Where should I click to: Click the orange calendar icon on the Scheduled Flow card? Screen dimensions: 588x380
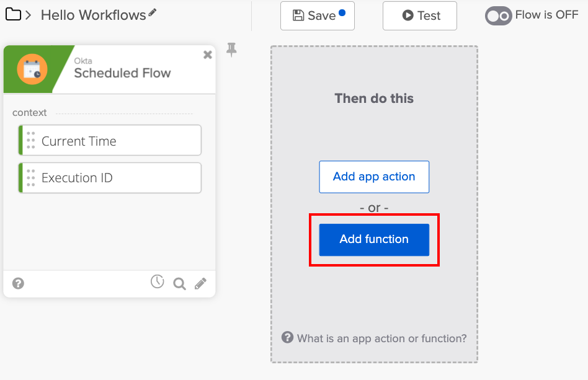coord(32,69)
